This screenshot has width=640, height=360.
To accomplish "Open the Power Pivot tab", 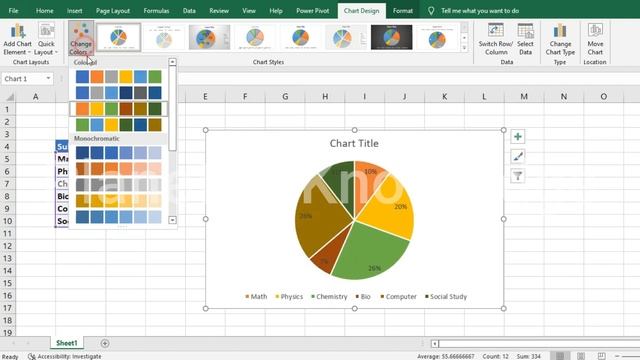I will pyautogui.click(x=313, y=11).
